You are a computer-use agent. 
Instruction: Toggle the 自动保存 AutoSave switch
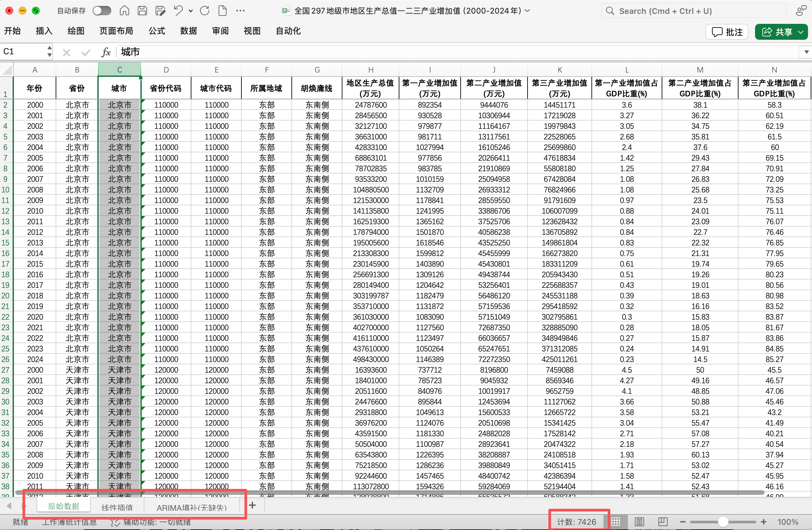click(102, 11)
